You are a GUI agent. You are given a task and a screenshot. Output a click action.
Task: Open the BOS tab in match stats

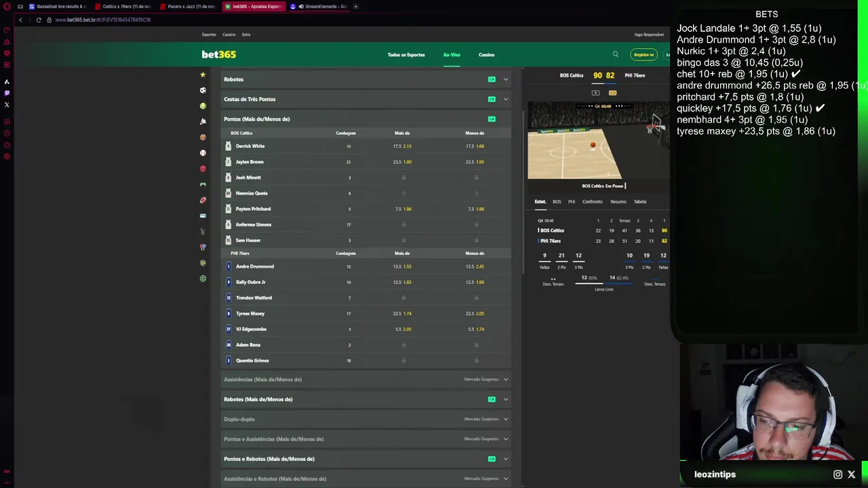pyautogui.click(x=557, y=201)
